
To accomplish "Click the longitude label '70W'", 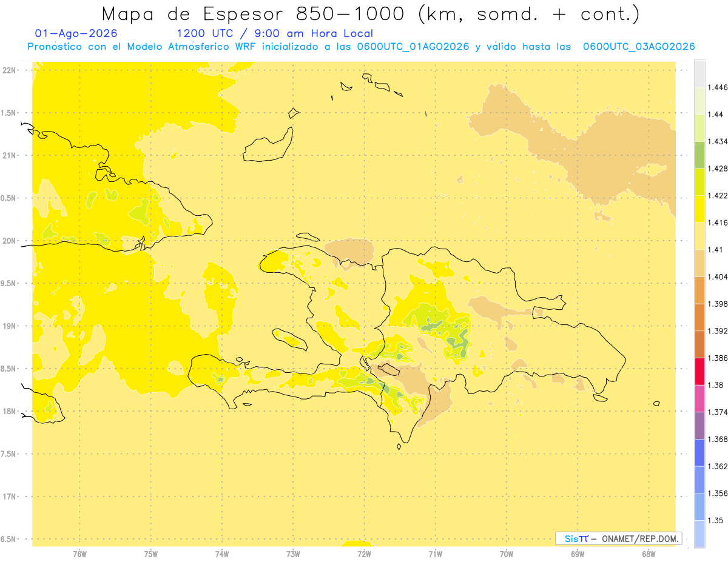I will click(x=507, y=555).
